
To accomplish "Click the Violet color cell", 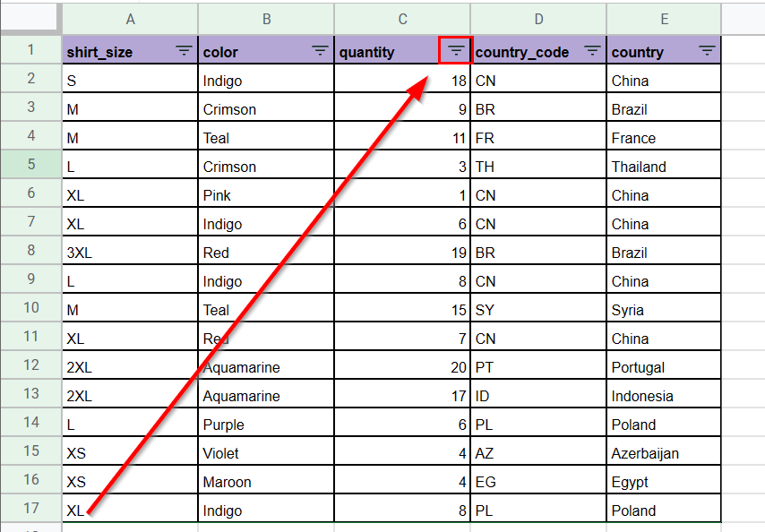I will tap(266, 451).
